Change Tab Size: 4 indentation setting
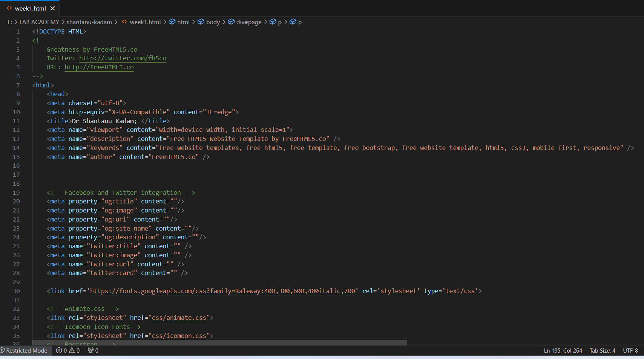 (x=603, y=350)
